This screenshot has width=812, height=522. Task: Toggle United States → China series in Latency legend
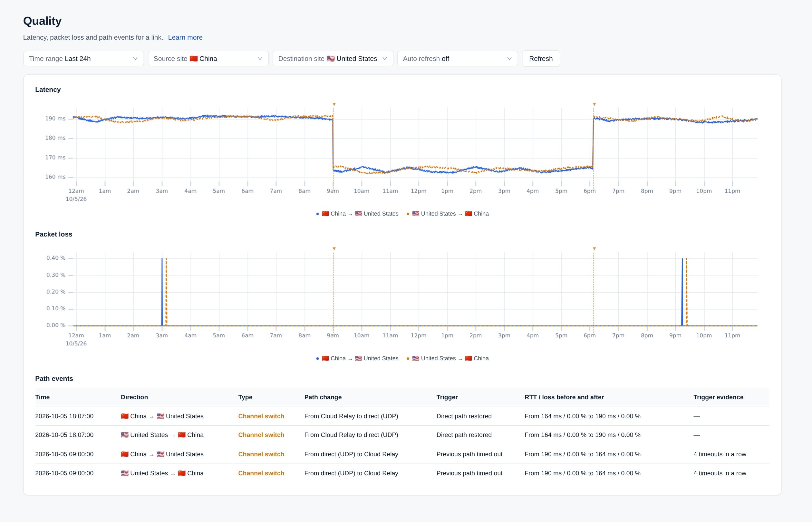point(448,214)
